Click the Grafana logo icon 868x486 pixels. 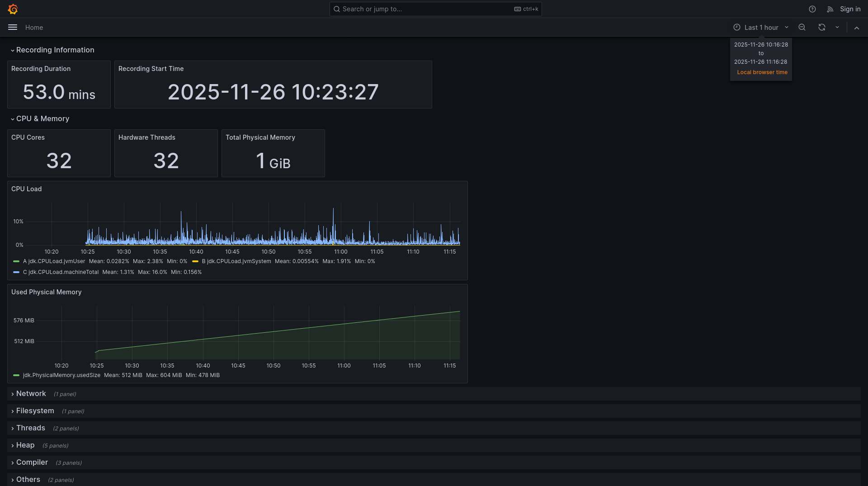[13, 9]
